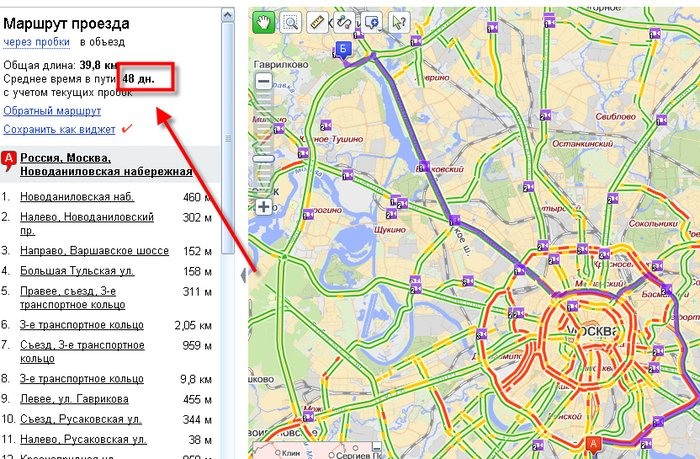This screenshot has height=459, width=700.
Task: Select step 'Налево, Русаковская ул.'
Action: (x=83, y=439)
